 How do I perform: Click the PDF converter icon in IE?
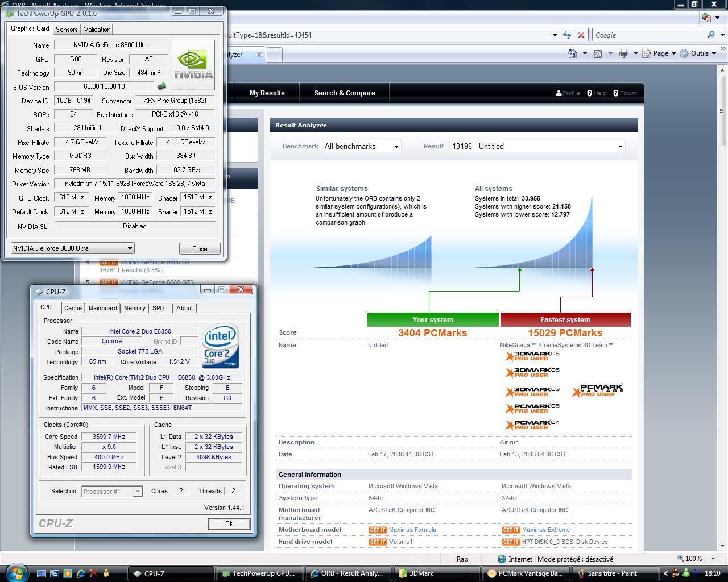click(x=706, y=18)
